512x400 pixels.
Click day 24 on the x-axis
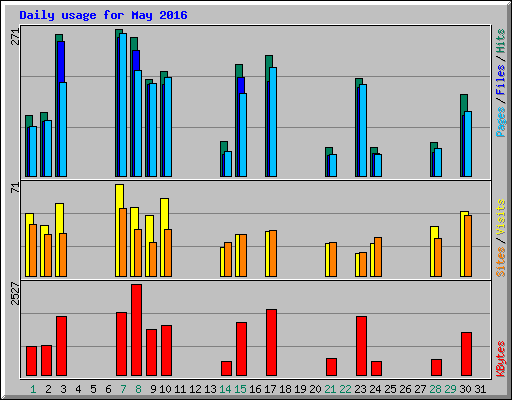pyautogui.click(x=375, y=389)
